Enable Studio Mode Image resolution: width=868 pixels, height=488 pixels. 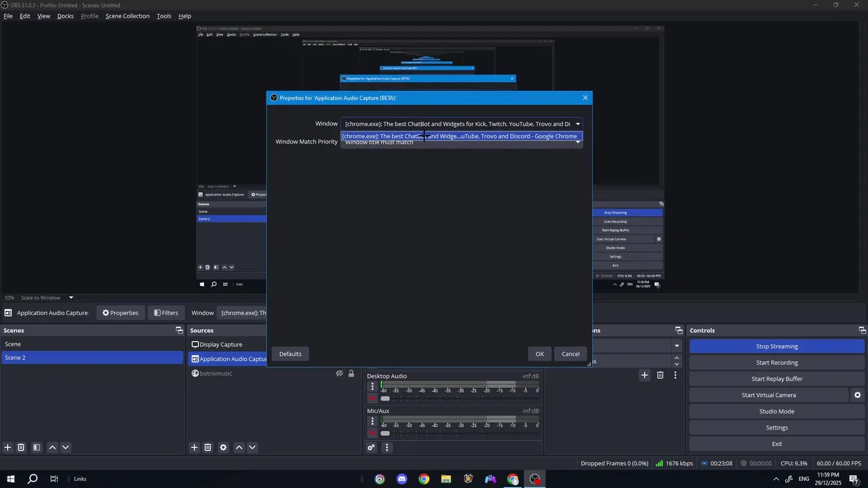point(777,411)
